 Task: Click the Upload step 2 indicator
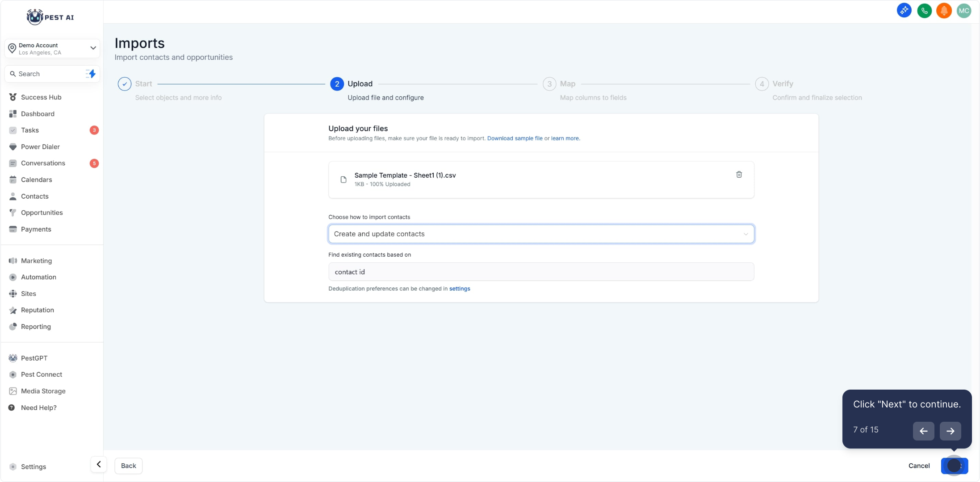click(x=337, y=84)
